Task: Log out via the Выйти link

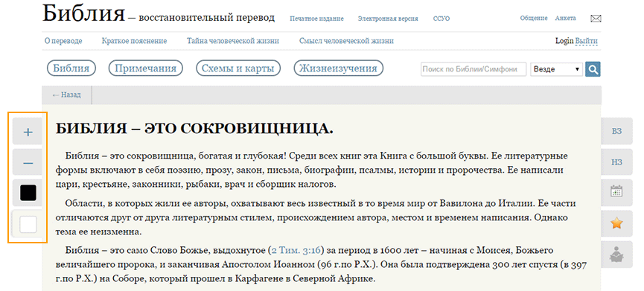Action: [x=587, y=41]
